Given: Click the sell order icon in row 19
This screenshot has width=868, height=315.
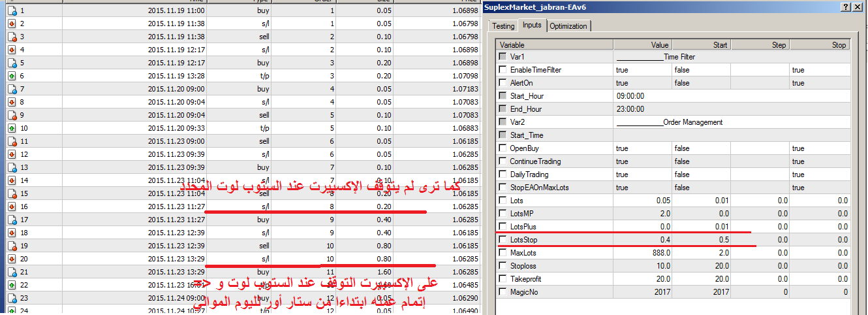Looking at the screenshot, I should [x=12, y=246].
